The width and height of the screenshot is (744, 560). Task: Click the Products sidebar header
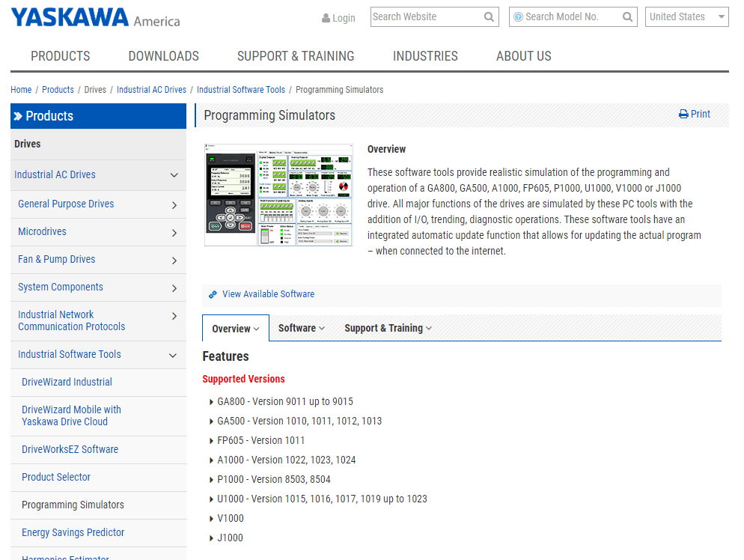[98, 116]
